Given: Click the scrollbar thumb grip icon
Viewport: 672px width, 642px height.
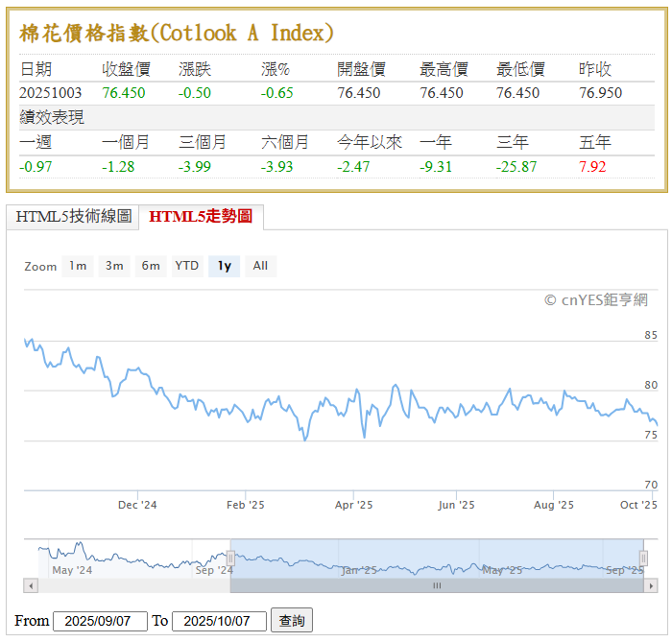Looking at the screenshot, I should [x=437, y=585].
